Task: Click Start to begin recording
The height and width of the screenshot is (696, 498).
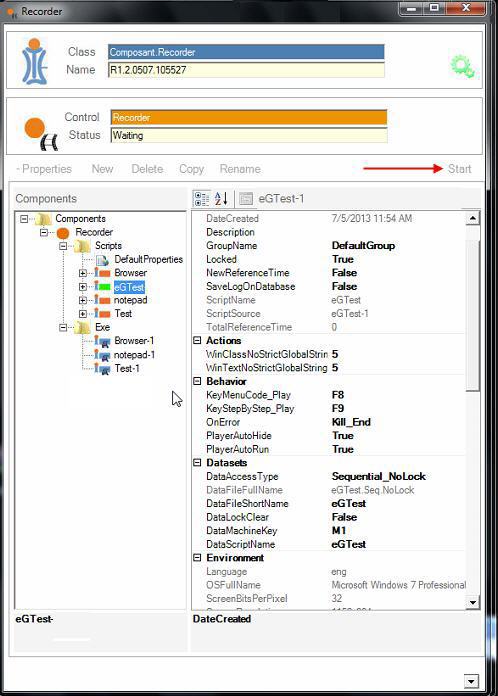Action: 459,169
